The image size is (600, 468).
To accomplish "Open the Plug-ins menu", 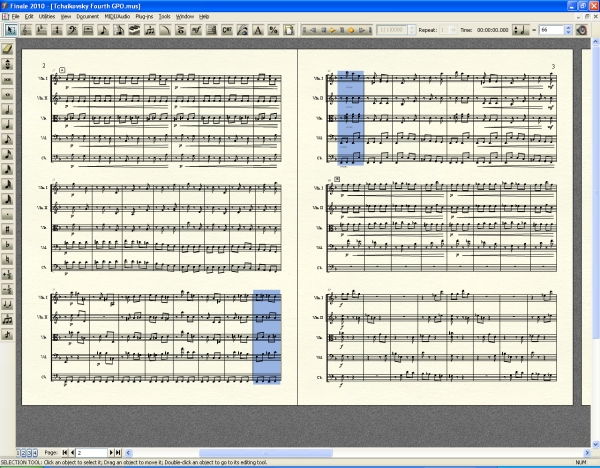I will [x=144, y=16].
